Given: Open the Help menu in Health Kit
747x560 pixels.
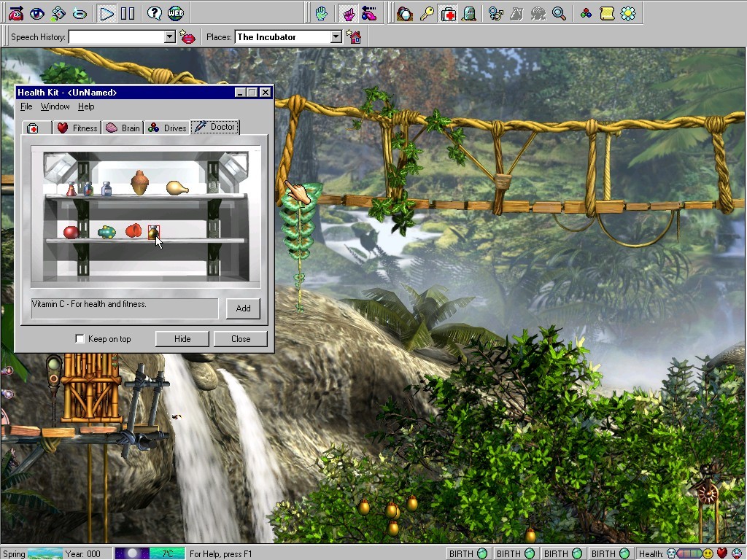Looking at the screenshot, I should (x=86, y=106).
